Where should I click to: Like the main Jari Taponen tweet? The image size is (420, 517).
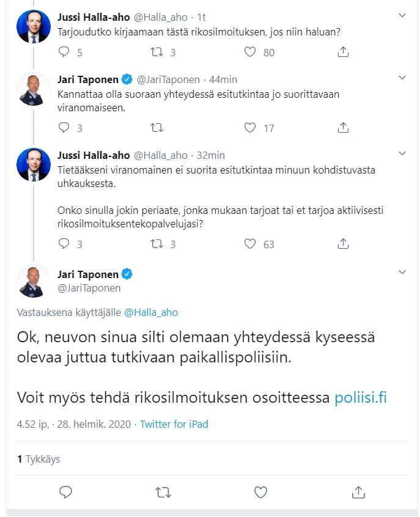point(260,492)
